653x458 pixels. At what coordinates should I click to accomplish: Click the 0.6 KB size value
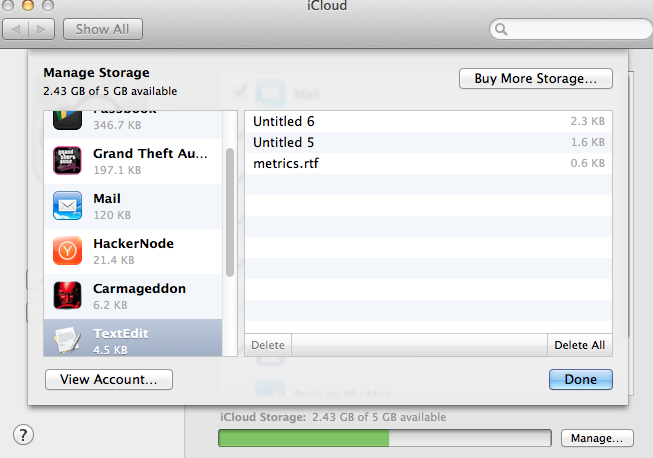coord(587,163)
